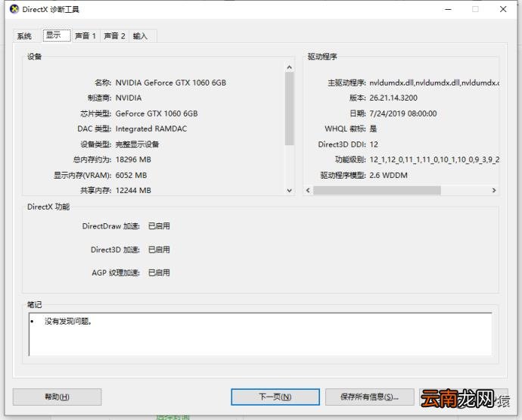
Task: Click the device list vertical scrollbar thumb
Action: (x=289, y=108)
